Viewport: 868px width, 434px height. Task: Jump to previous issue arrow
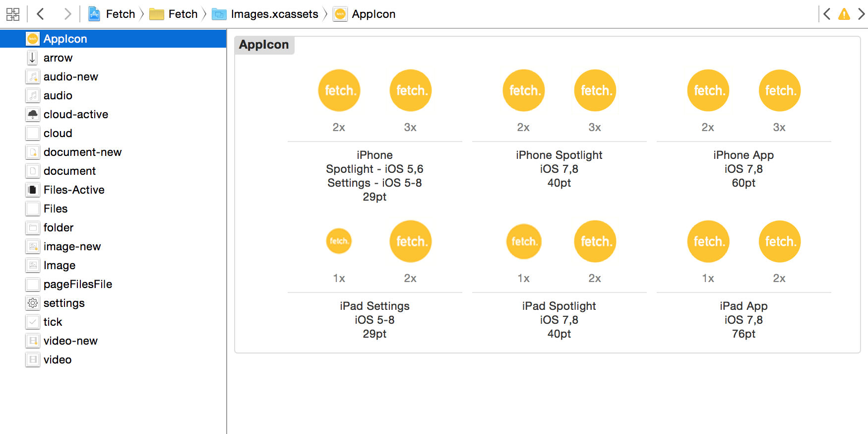(827, 14)
